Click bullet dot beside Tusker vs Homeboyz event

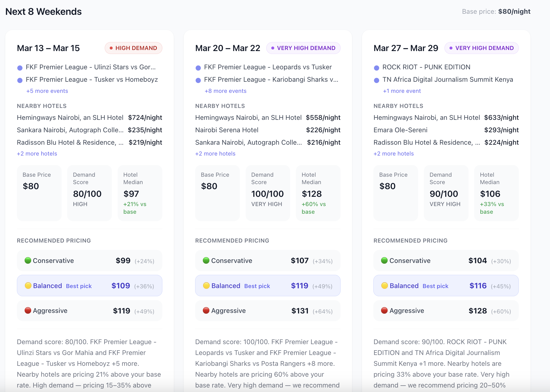point(20,80)
